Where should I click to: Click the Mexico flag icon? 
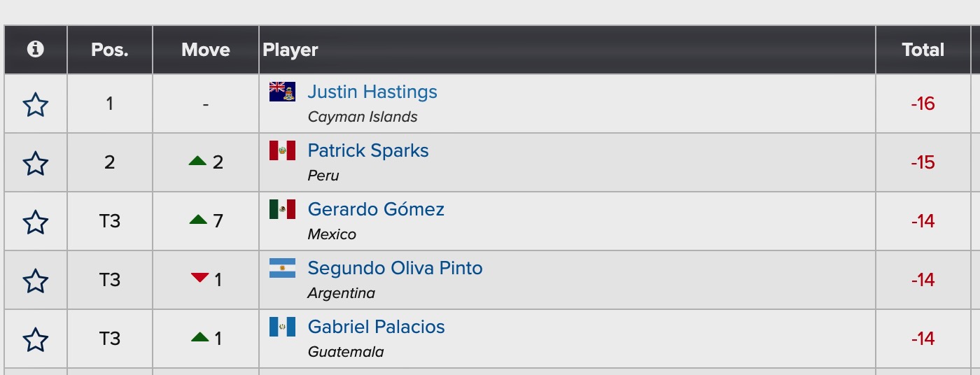282,209
